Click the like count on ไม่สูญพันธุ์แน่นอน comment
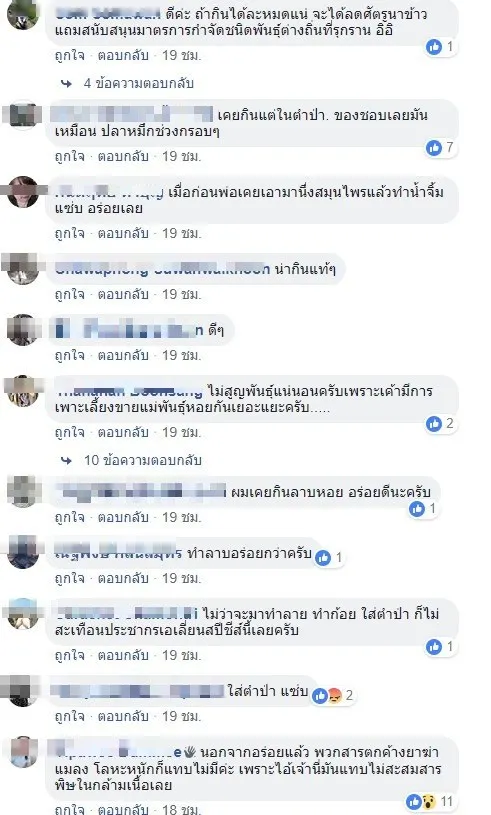 [x=449, y=424]
